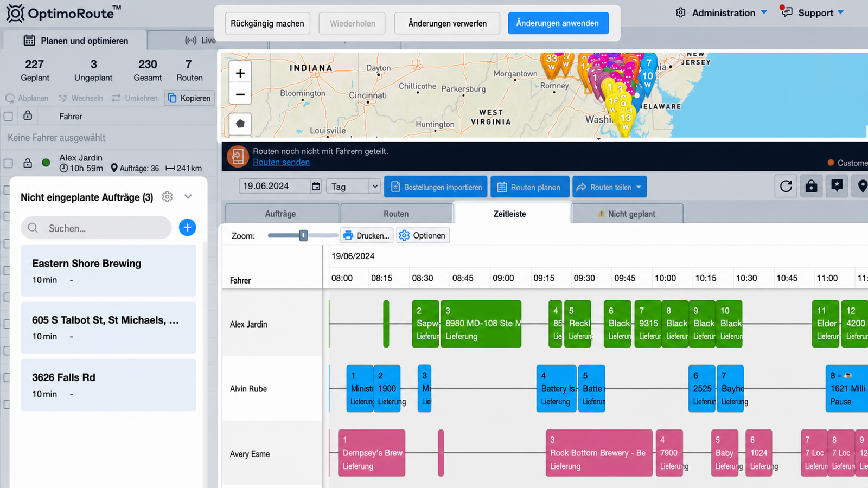Open Administration gear icon

(x=681, y=12)
